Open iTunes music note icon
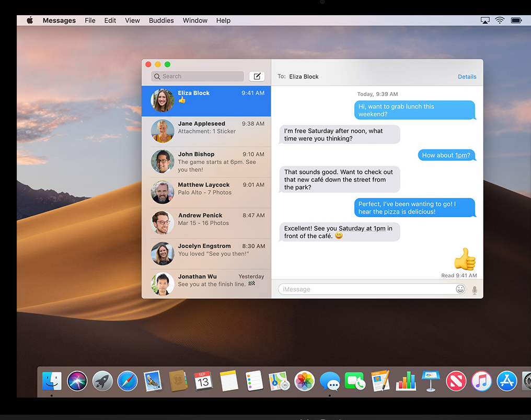531x420 pixels. click(x=481, y=381)
